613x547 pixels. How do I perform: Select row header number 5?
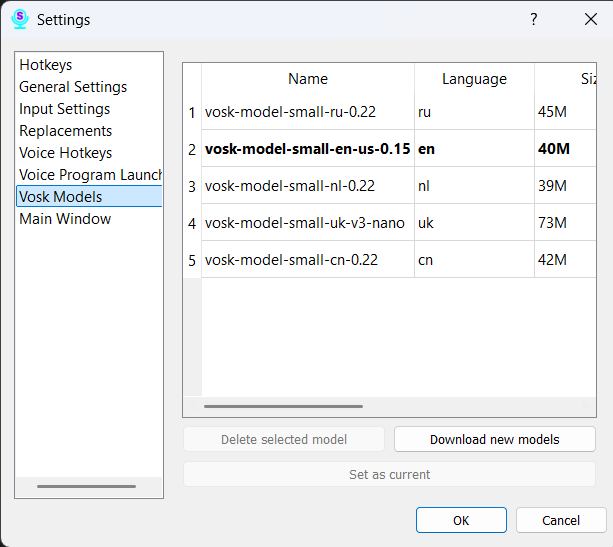pyautogui.click(x=192, y=260)
